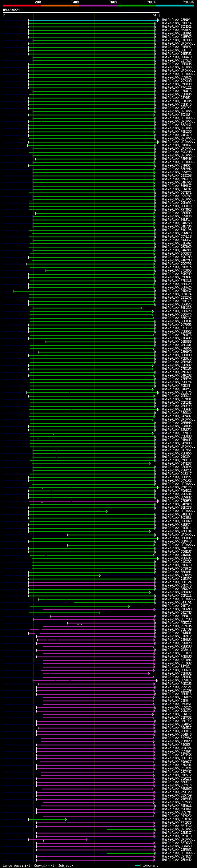This screenshot has width=197, height=868.
Task: Open the UniRef100_B5XEK1 hit label
Action: (x=177, y=26)
